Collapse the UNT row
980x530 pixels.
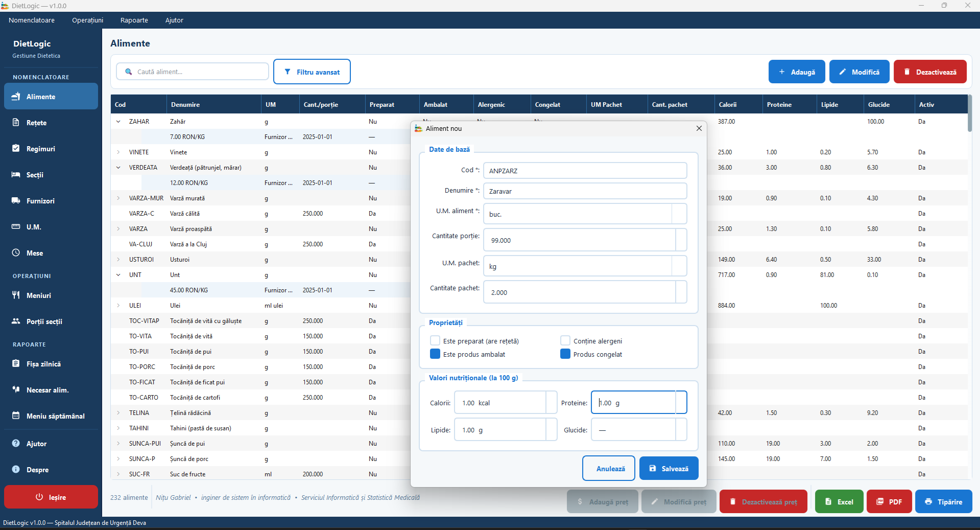click(118, 275)
